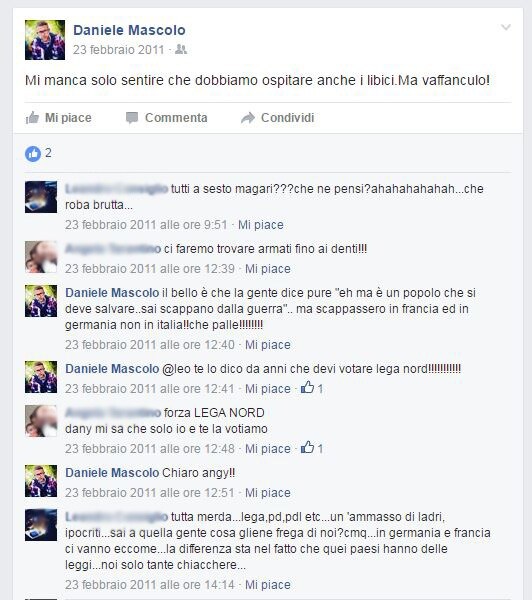532x600 pixels.
Task: Like the comment posted at 12:51
Action: [268, 492]
